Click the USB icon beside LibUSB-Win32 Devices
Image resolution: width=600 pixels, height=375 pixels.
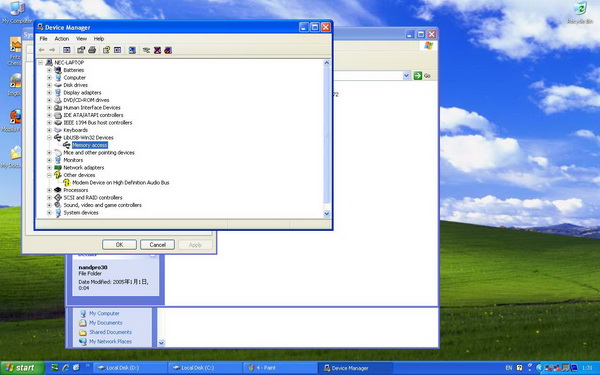pos(58,137)
